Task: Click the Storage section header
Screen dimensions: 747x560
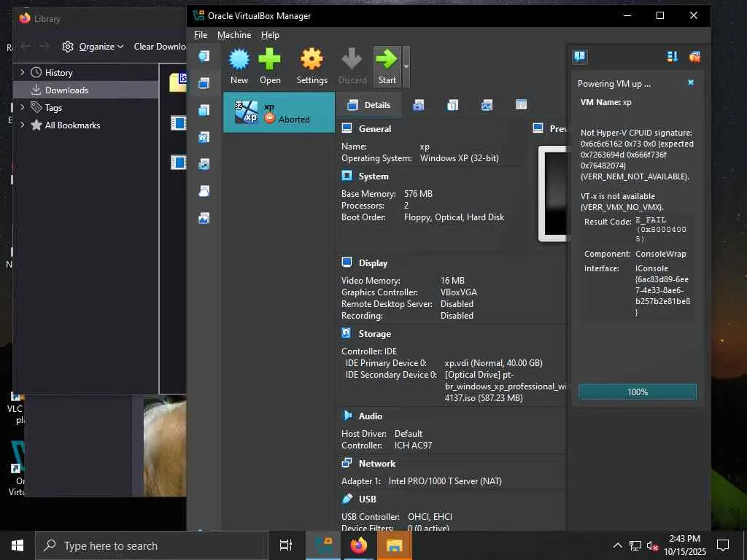Action: click(374, 334)
